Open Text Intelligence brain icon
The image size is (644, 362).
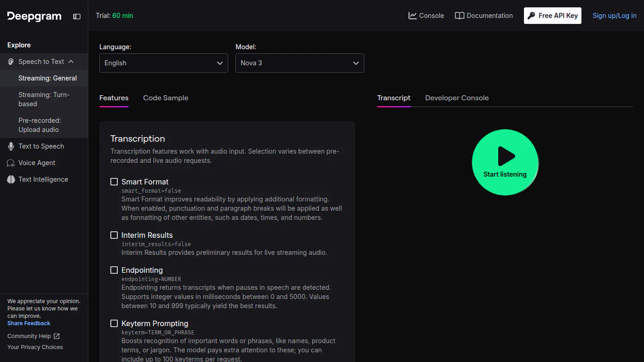[x=11, y=179]
